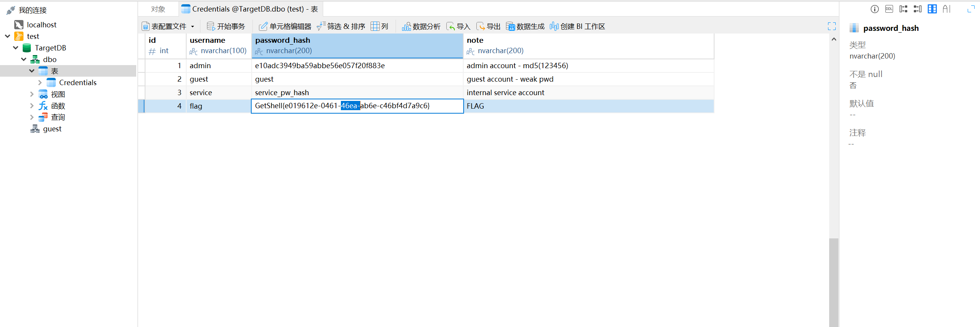Open the 单元格编辑器 cell editor
980x327 pixels.
(x=285, y=26)
